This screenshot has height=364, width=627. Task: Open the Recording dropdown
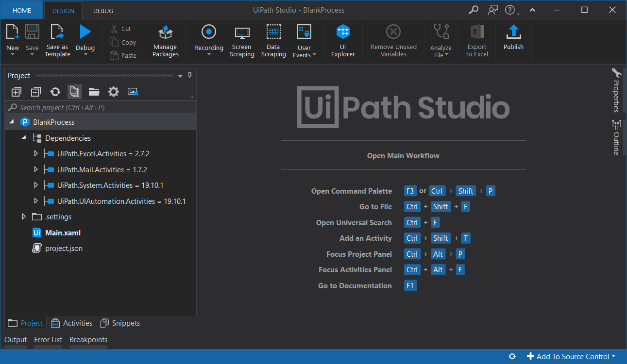(x=209, y=54)
